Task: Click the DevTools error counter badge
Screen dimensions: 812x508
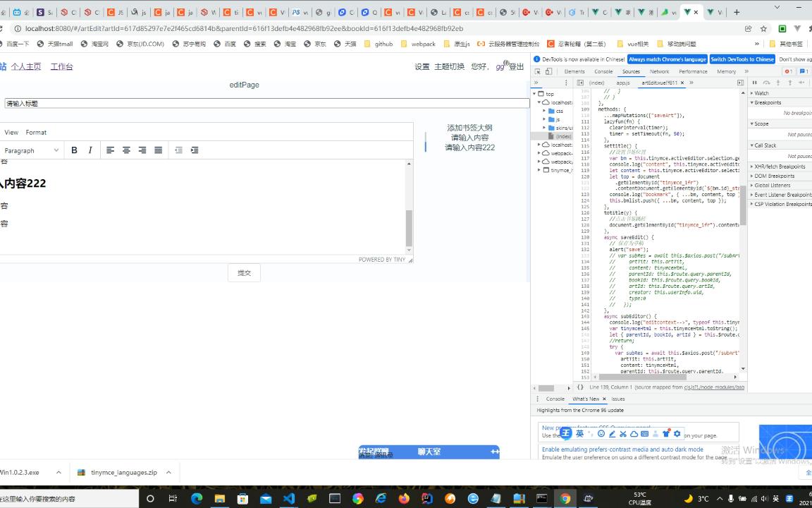Action: point(787,71)
